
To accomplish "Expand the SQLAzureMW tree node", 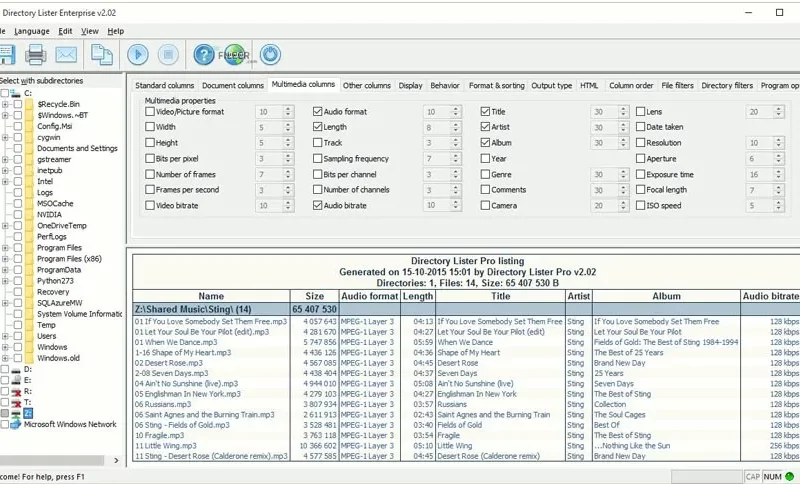I will (5, 303).
